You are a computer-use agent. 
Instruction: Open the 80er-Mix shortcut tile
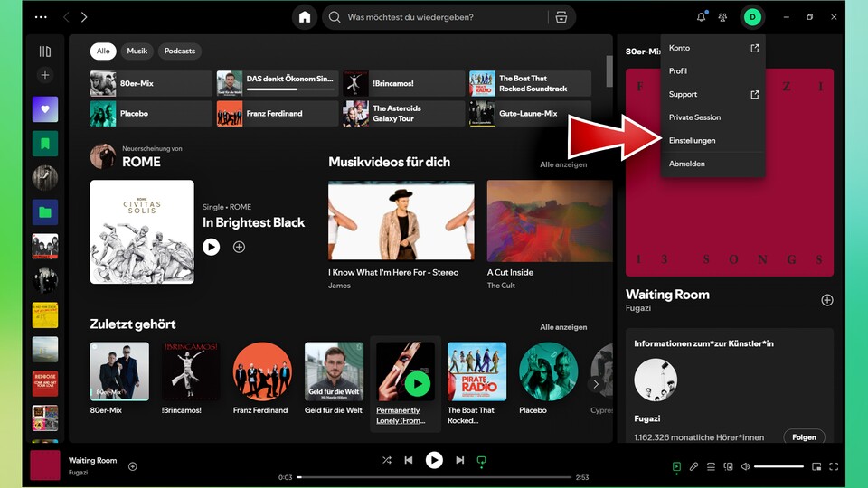tap(151, 83)
